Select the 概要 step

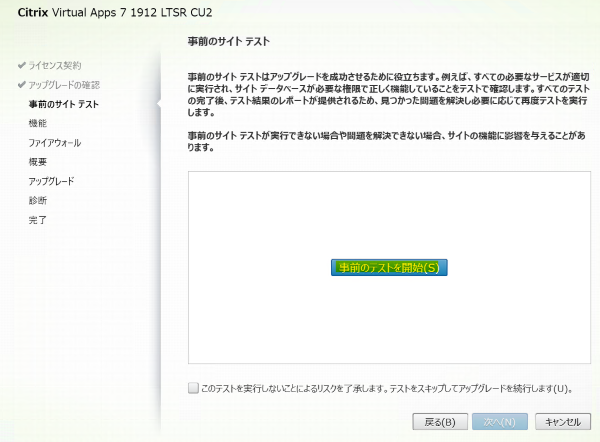pos(38,162)
